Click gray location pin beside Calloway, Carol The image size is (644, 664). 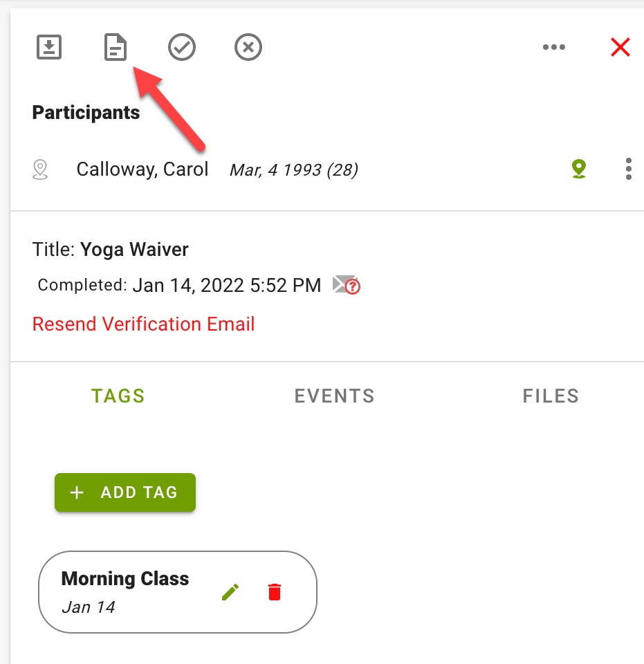40,169
